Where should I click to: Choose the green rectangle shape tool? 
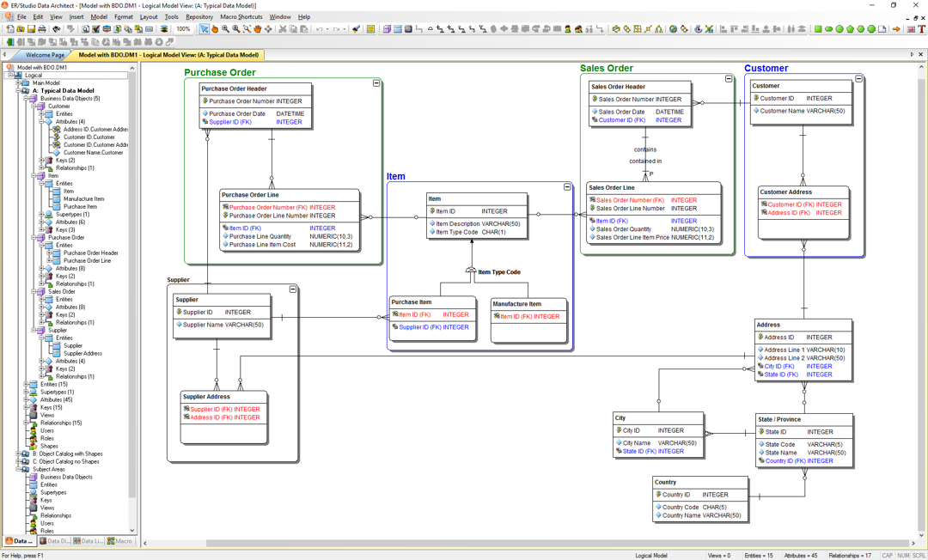818,29
